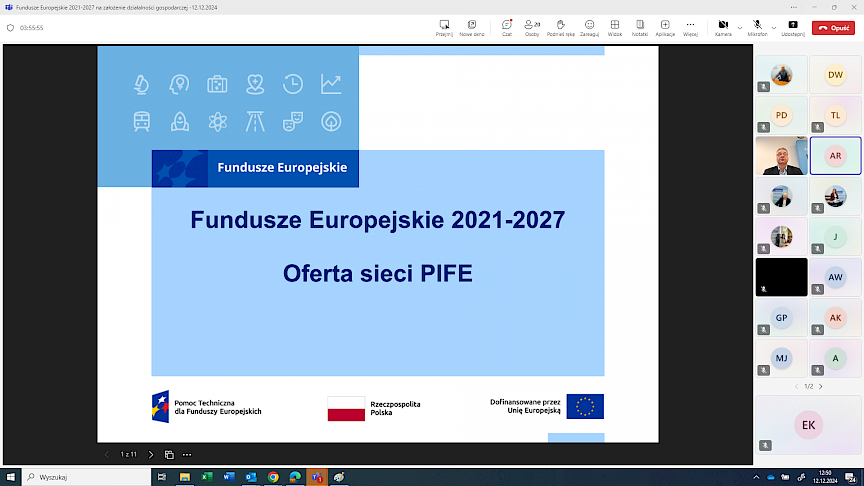This screenshot has width=864, height=486.
Task: Select participant tile AW
Action: 835,277
